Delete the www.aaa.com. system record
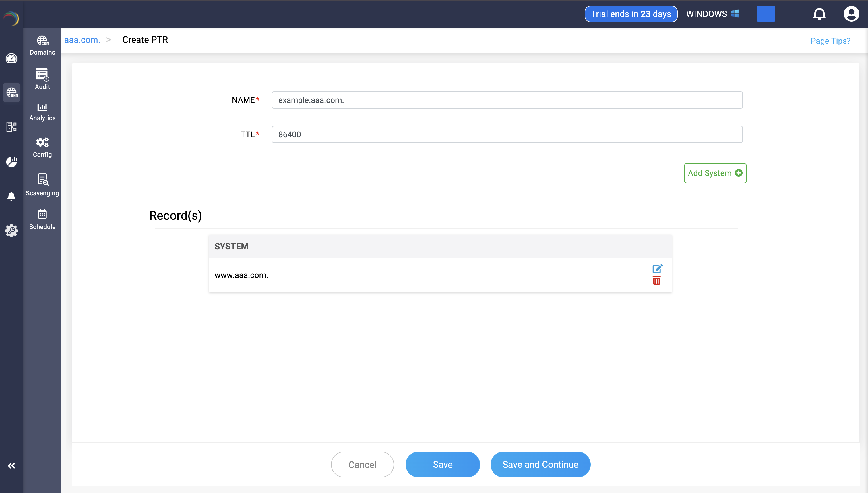Image resolution: width=868 pixels, height=493 pixels. 656,280
